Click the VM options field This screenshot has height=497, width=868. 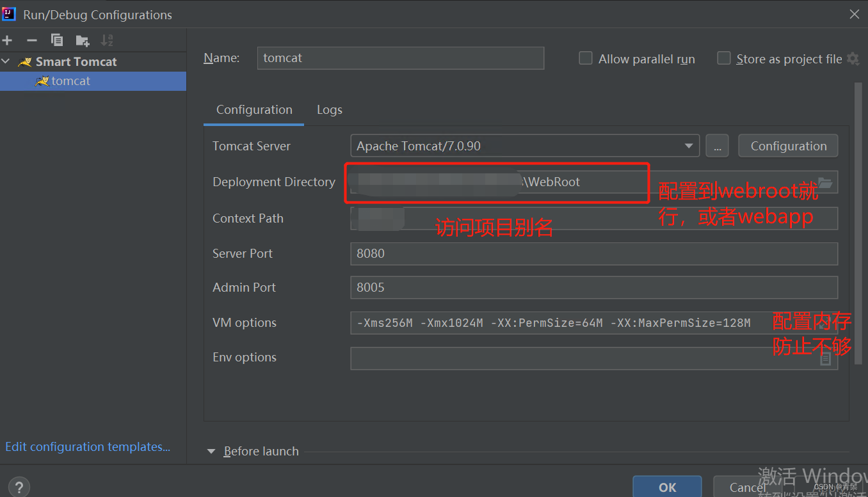[x=594, y=322]
